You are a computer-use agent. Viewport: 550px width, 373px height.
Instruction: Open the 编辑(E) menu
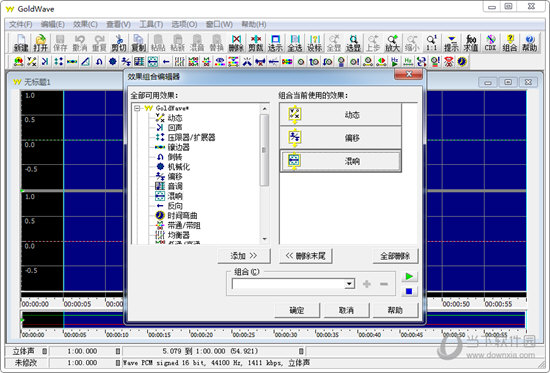coord(53,24)
